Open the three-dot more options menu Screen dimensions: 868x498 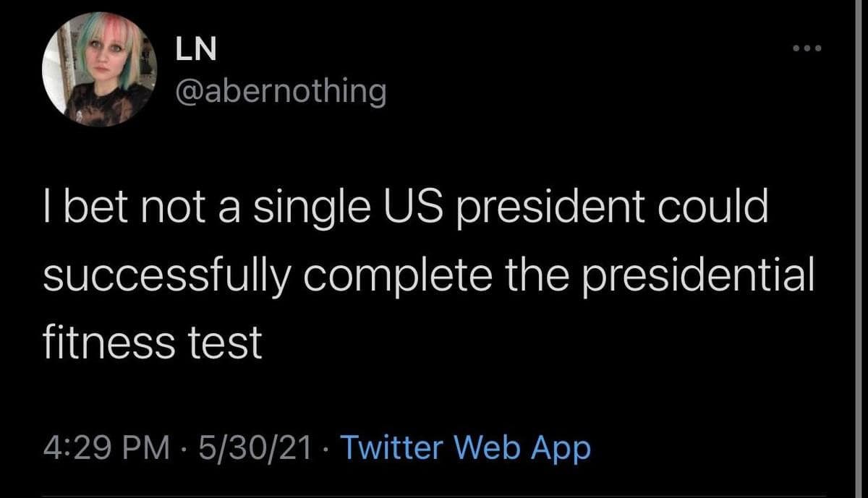808,50
